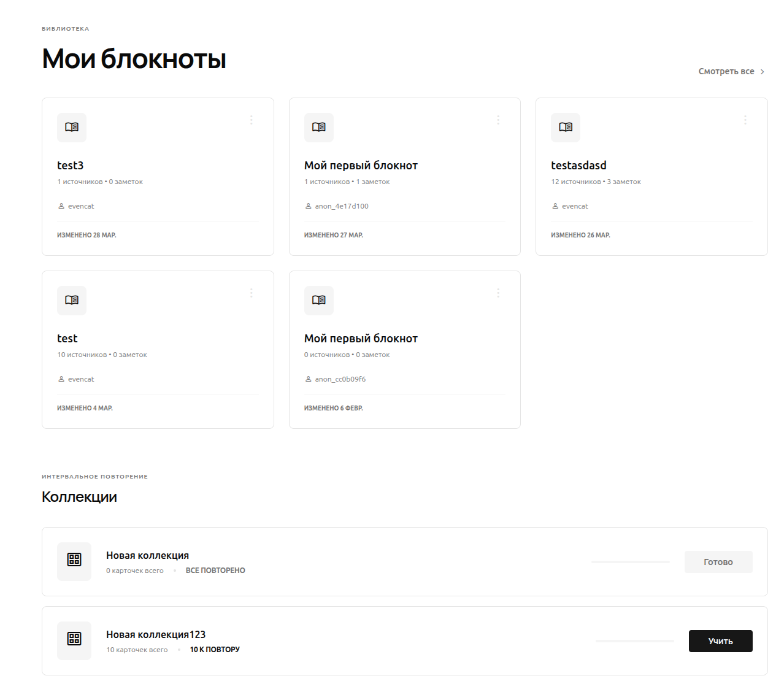Click the БИБЛИОТЕКА label
Image resolution: width=776 pixels, height=700 pixels.
click(66, 29)
